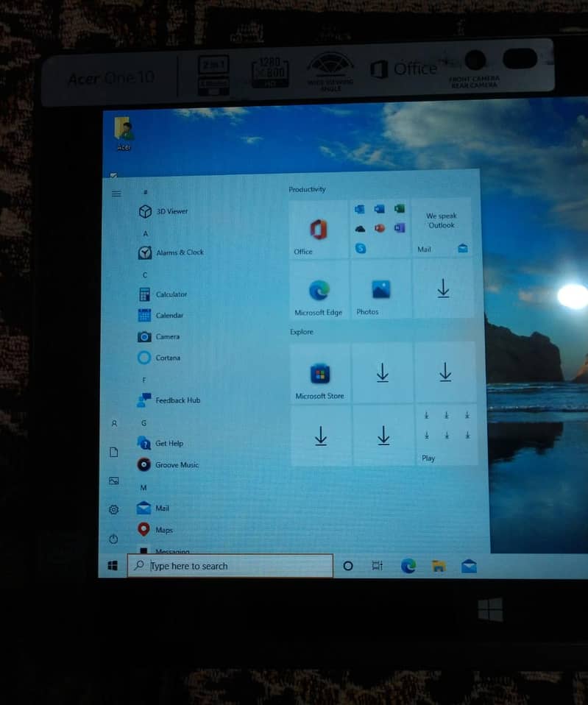
Task: Open the Photos tile
Action: pos(380,290)
